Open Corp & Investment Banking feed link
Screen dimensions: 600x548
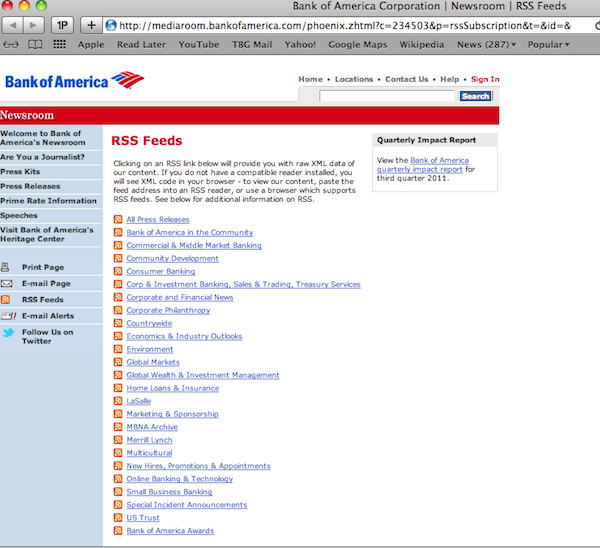coord(243,284)
